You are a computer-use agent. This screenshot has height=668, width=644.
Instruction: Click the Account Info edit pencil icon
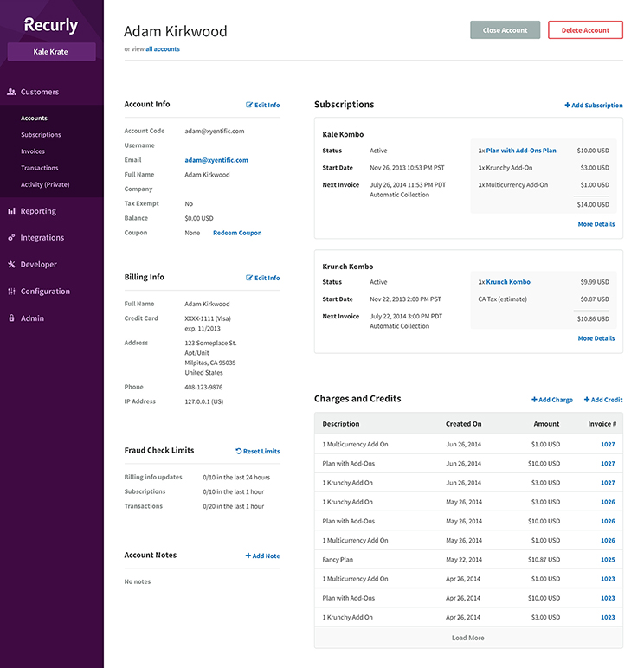(249, 105)
